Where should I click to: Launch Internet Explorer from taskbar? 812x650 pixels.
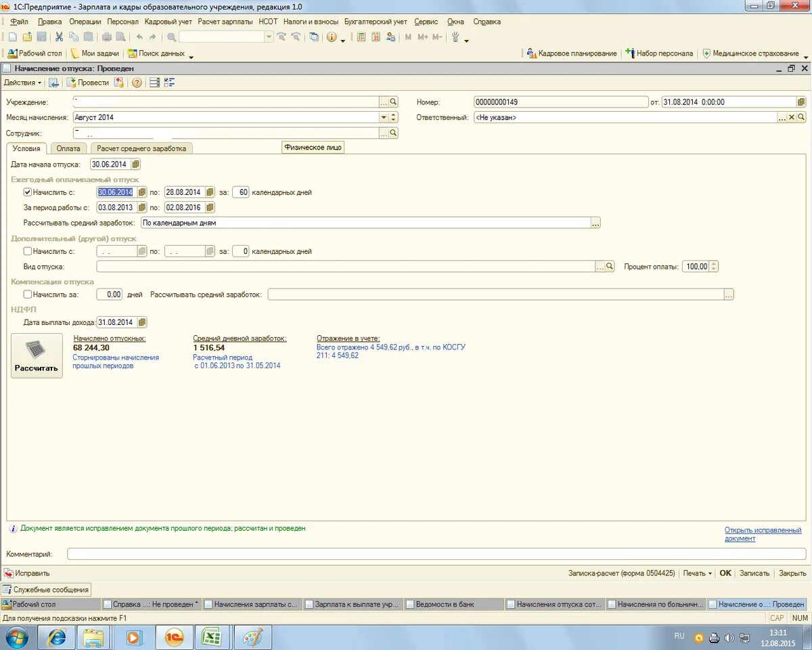[56, 637]
